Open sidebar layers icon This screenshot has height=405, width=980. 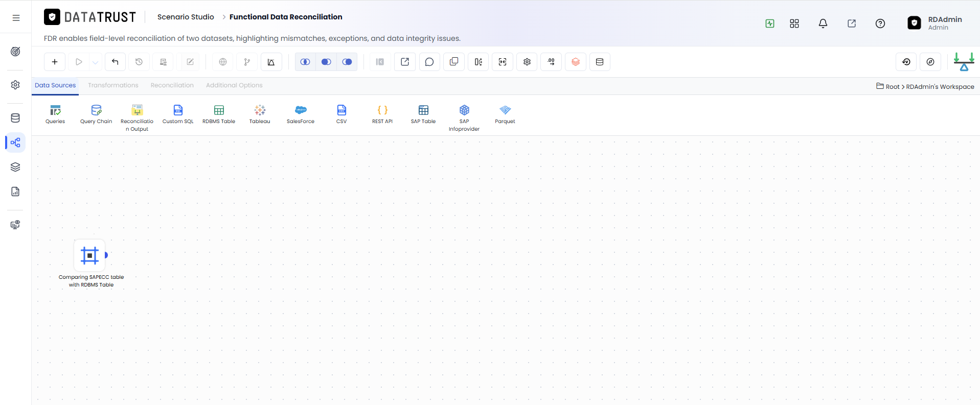(x=15, y=167)
